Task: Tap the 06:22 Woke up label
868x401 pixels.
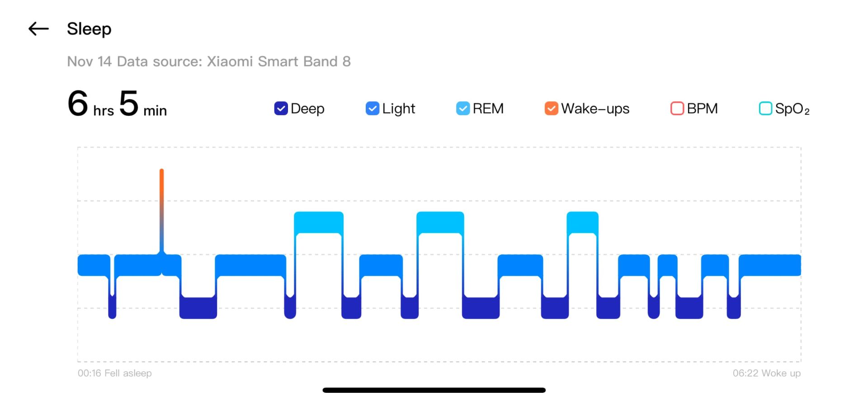Action: 766,373
